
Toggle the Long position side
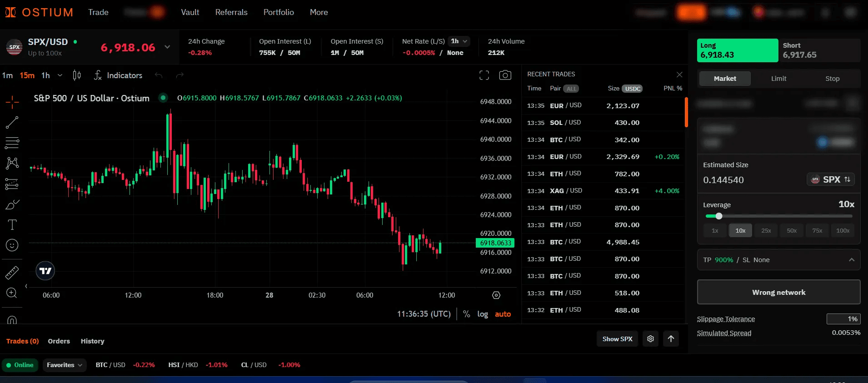pos(738,50)
